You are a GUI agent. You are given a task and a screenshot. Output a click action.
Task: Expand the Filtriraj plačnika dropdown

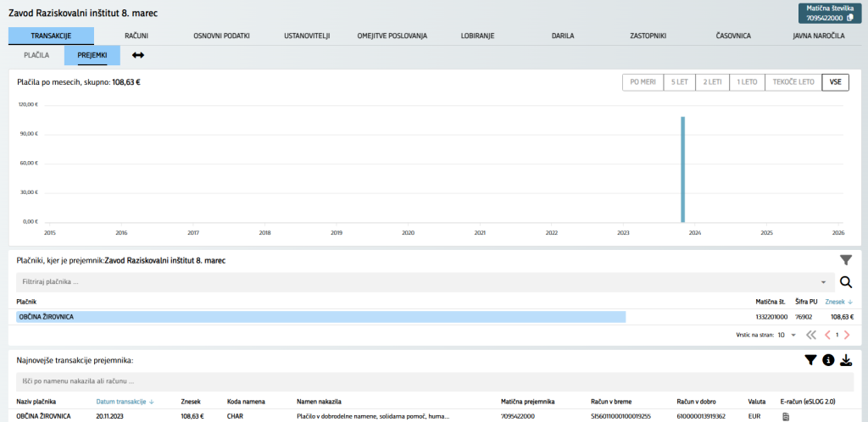(x=823, y=282)
